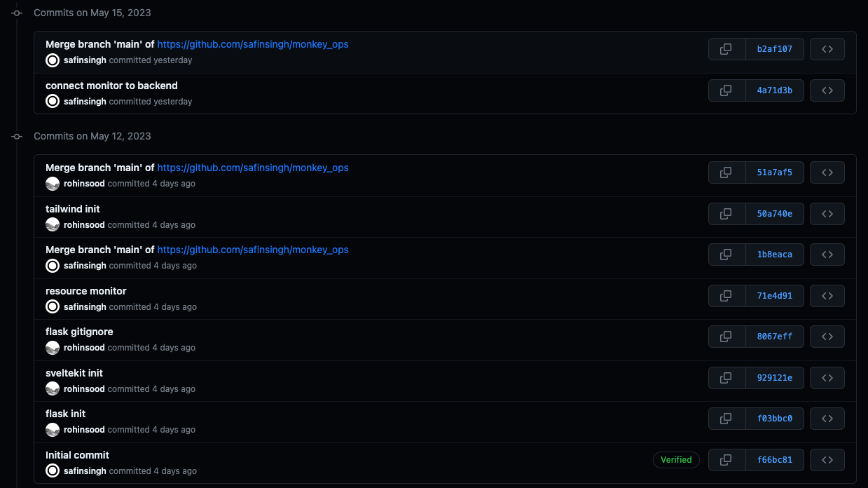
Task: Open commit hash b2af107
Action: 775,48
